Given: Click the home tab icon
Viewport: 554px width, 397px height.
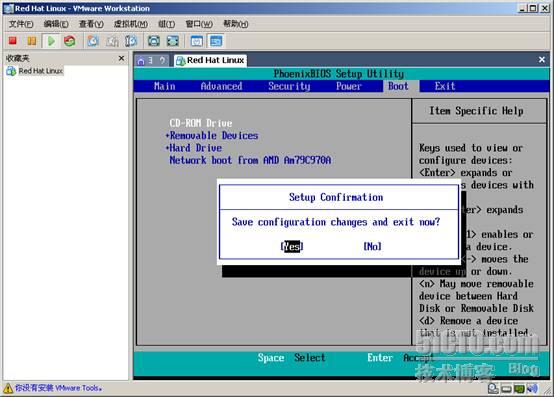Looking at the screenshot, I should [x=141, y=61].
